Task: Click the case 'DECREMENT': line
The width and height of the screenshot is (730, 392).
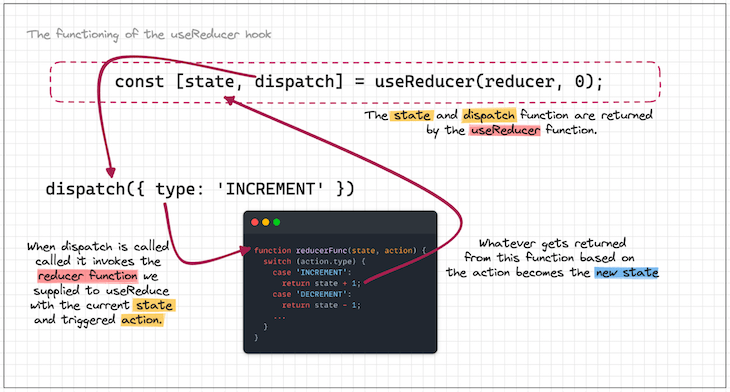Action: pyautogui.click(x=312, y=294)
